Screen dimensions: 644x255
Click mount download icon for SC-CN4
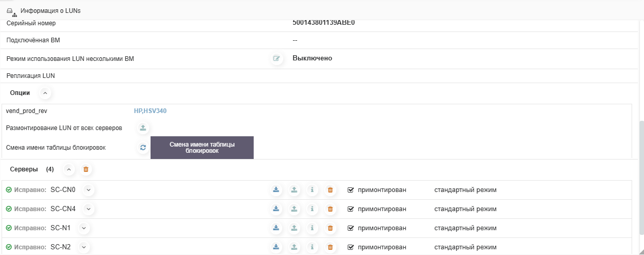pos(276,209)
